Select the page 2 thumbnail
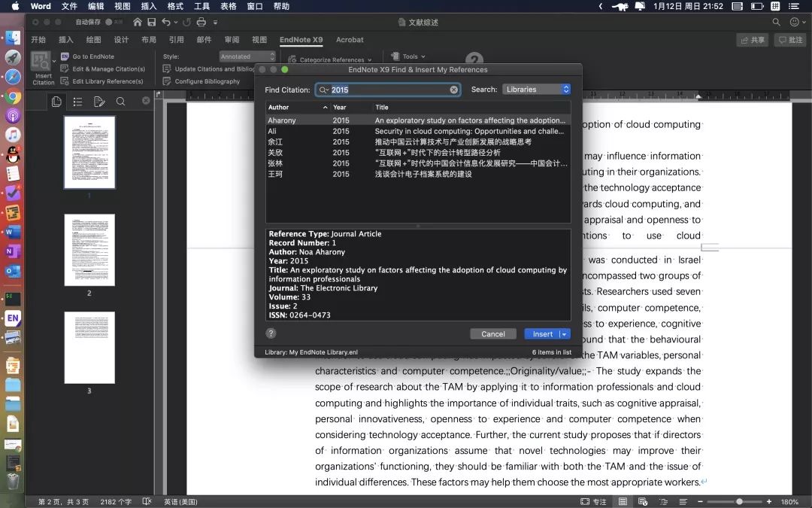812x508 pixels. [x=89, y=250]
